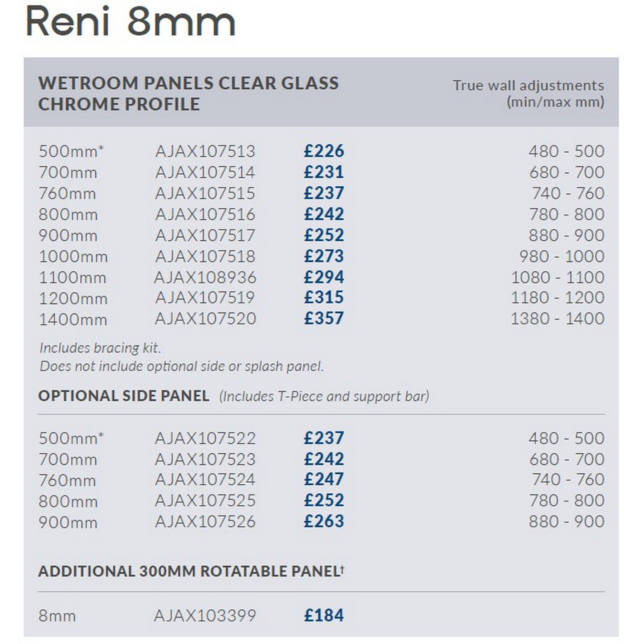Click the True wall adjustments column header

[x=528, y=93]
